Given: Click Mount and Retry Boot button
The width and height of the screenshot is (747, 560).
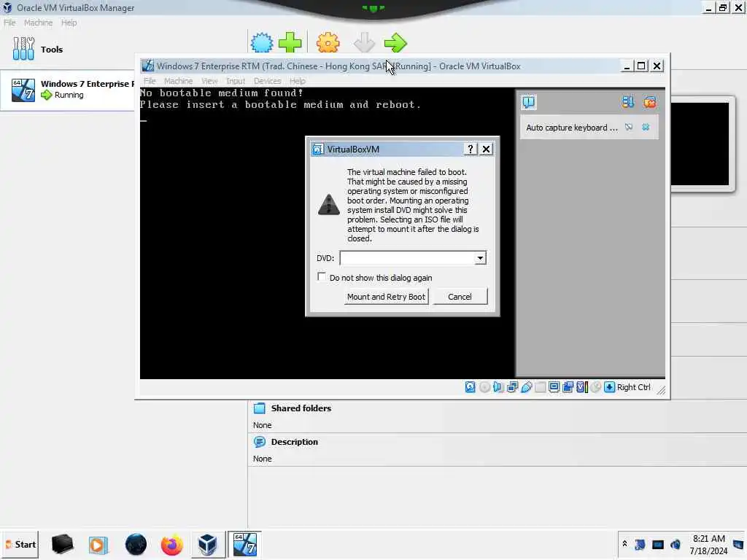Looking at the screenshot, I should [x=386, y=297].
